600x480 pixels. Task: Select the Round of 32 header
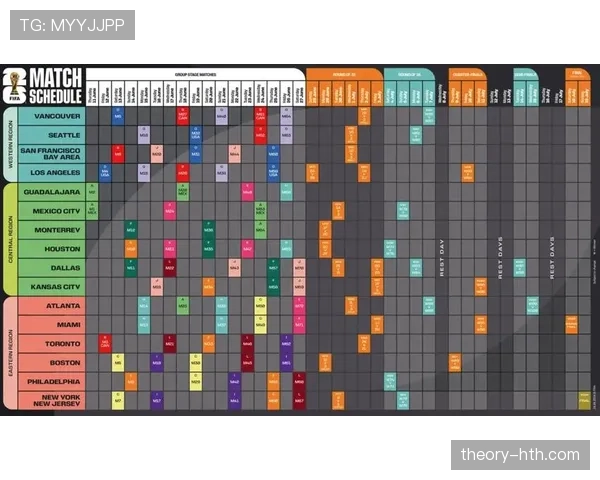(x=344, y=74)
